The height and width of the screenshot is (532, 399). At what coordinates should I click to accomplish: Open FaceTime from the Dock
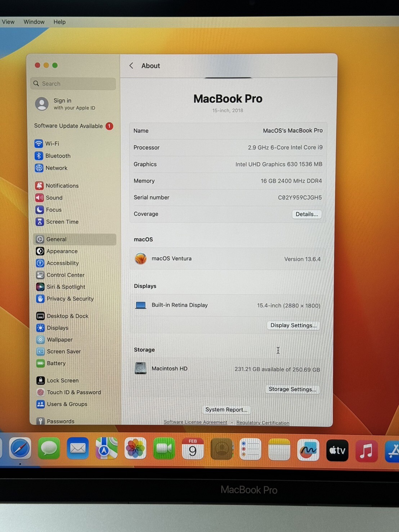pyautogui.click(x=164, y=449)
